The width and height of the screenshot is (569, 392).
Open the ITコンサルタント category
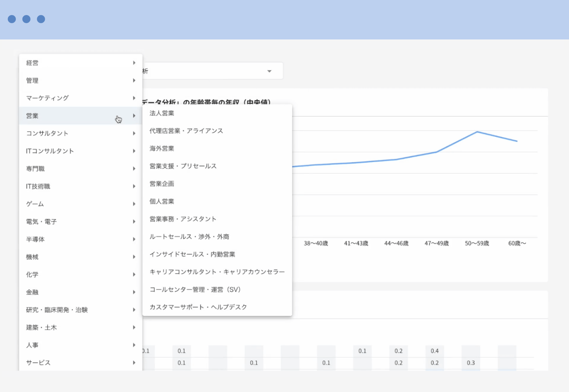[50, 151]
